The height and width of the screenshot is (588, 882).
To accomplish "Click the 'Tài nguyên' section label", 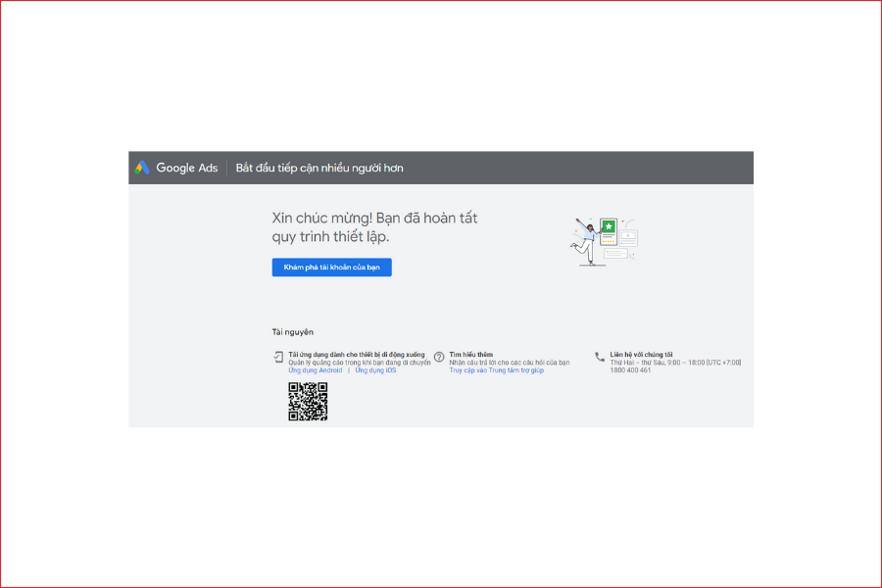I will pos(292,332).
